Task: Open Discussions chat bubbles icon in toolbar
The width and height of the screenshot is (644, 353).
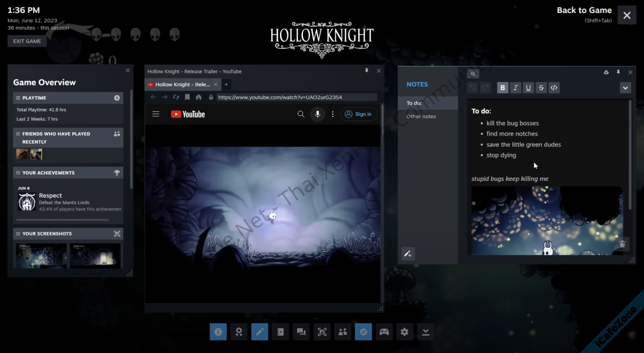Action: point(301,332)
